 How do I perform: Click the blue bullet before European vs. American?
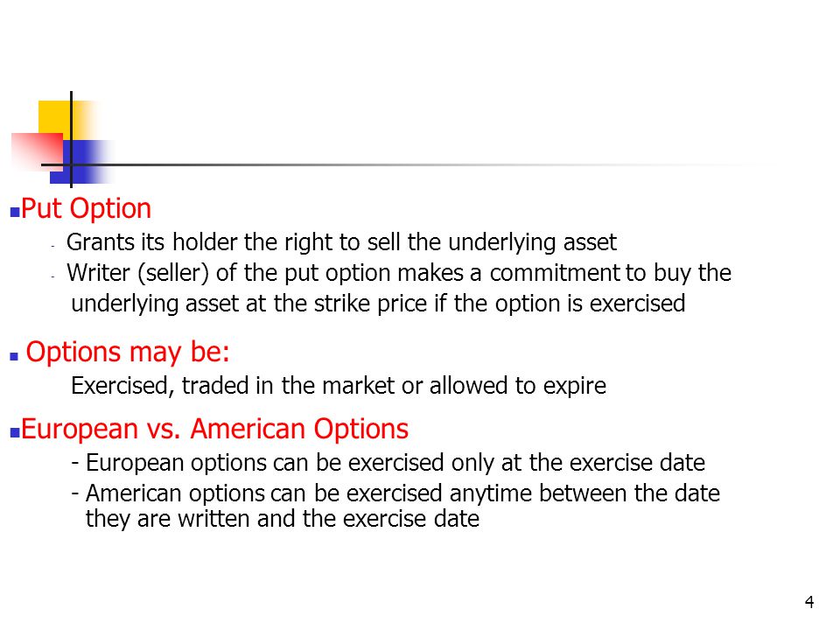pos(15,433)
